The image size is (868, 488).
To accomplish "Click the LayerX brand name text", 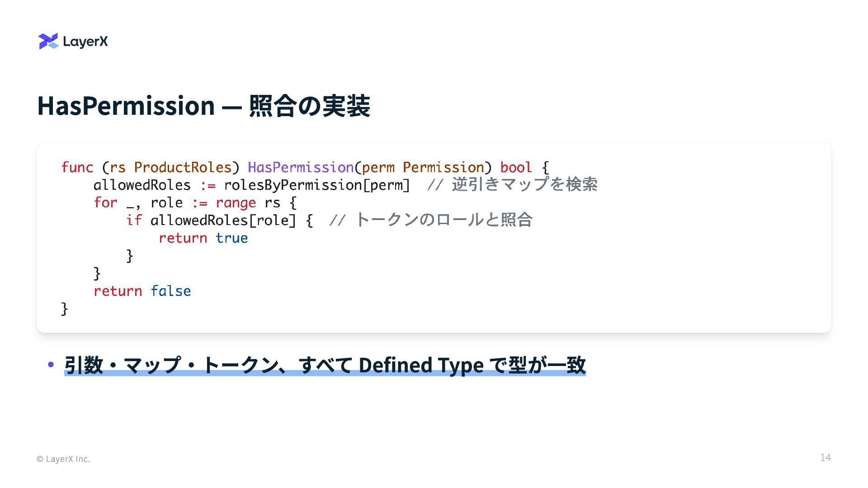I will [x=85, y=42].
